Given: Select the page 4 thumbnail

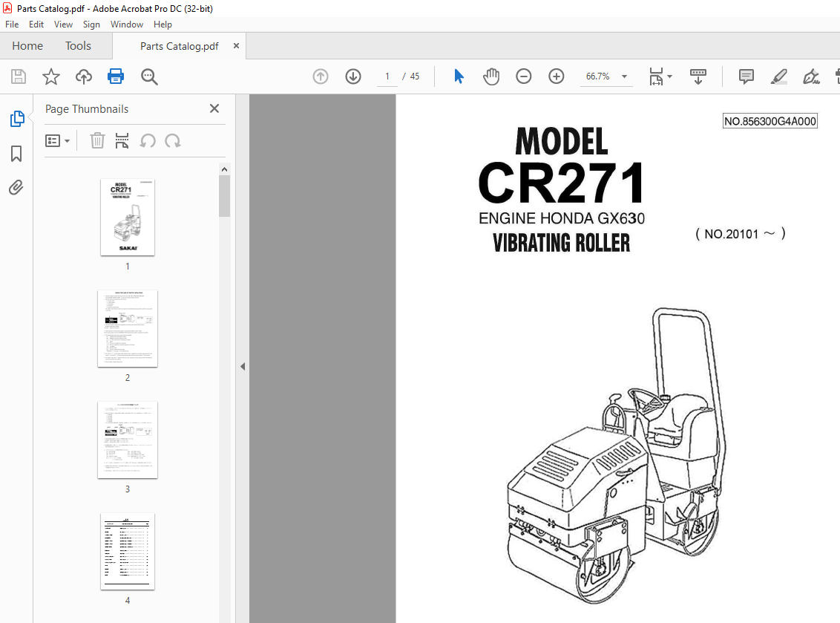Looking at the screenshot, I should tap(128, 552).
